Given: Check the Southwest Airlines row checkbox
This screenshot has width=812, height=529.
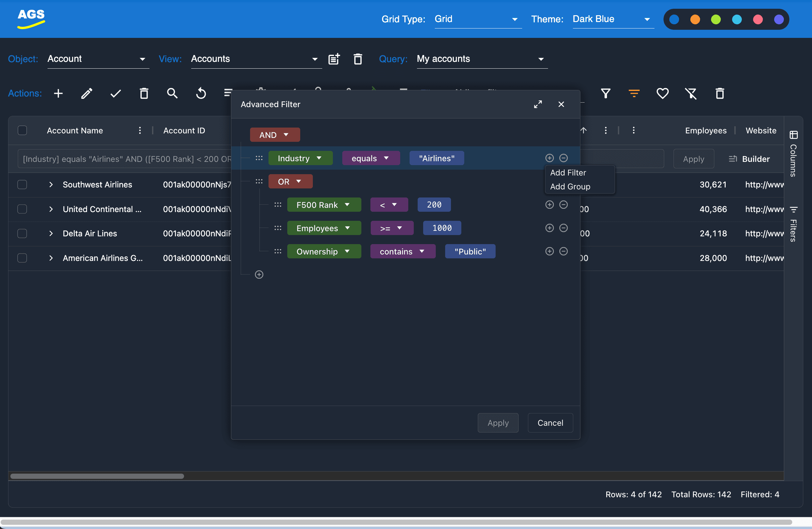Looking at the screenshot, I should point(22,185).
